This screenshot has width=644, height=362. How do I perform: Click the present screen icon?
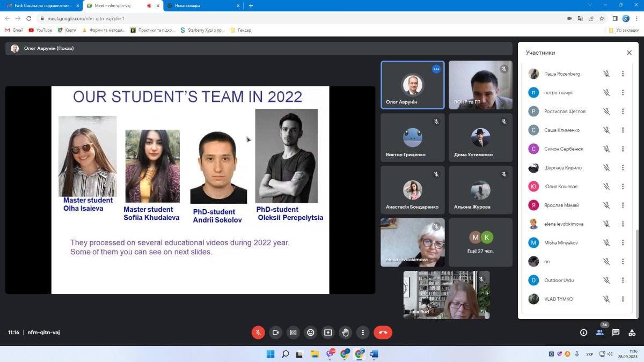tap(328, 333)
